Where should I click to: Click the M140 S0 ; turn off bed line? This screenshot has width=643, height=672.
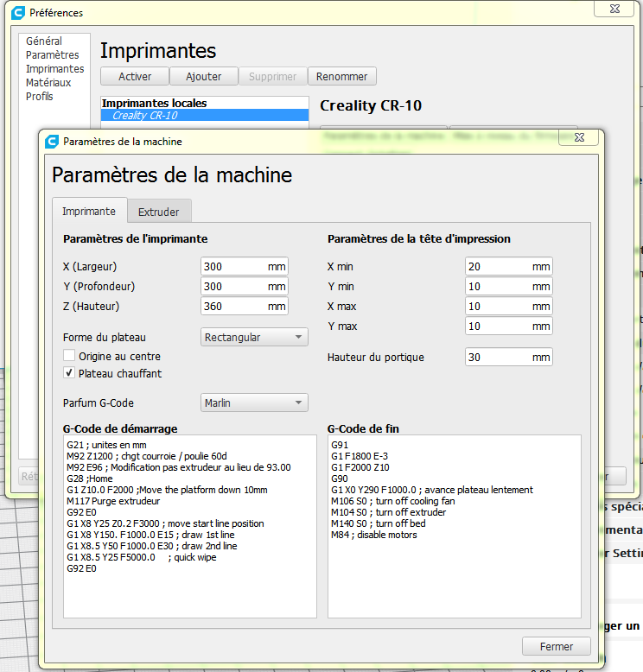click(379, 523)
